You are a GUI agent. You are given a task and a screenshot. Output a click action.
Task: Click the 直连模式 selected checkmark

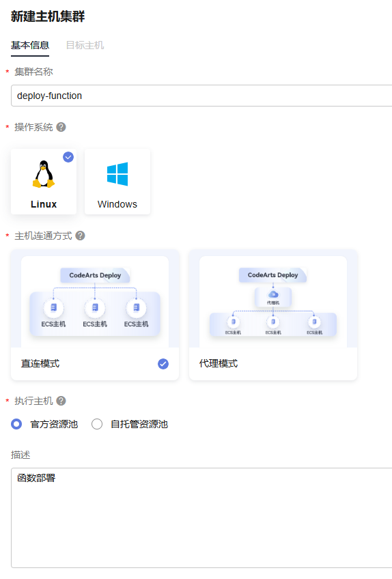tap(163, 364)
